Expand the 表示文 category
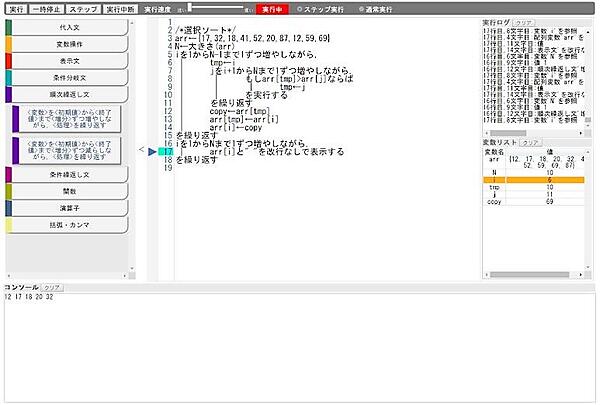This screenshot has width=600, height=405. point(70,60)
